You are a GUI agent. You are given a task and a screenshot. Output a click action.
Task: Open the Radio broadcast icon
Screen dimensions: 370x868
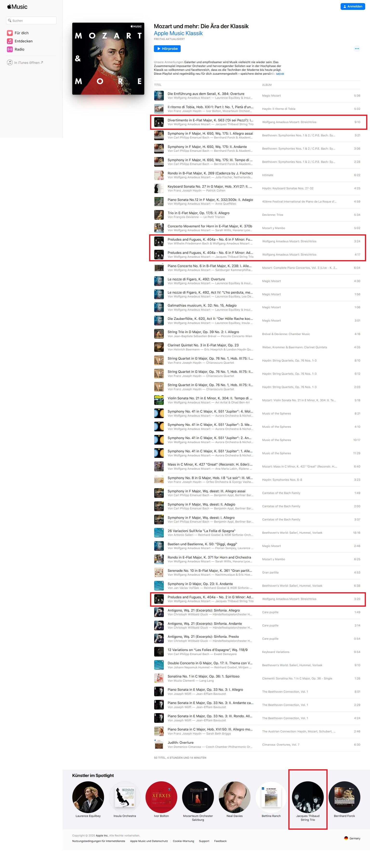[x=10, y=49]
